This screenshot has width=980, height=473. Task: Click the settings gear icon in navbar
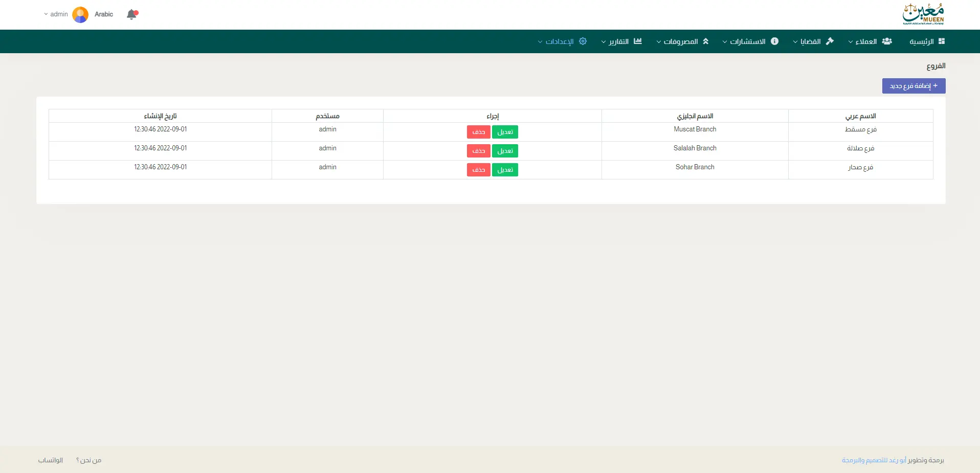coord(583,41)
